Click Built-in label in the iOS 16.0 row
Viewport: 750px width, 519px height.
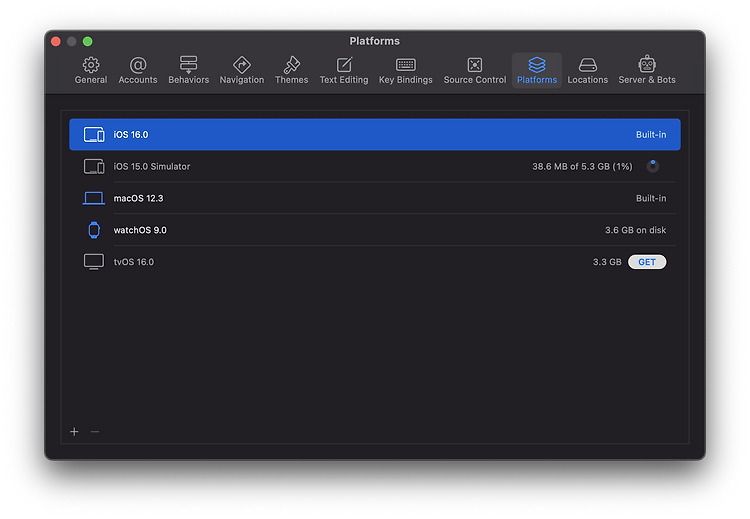click(x=651, y=135)
